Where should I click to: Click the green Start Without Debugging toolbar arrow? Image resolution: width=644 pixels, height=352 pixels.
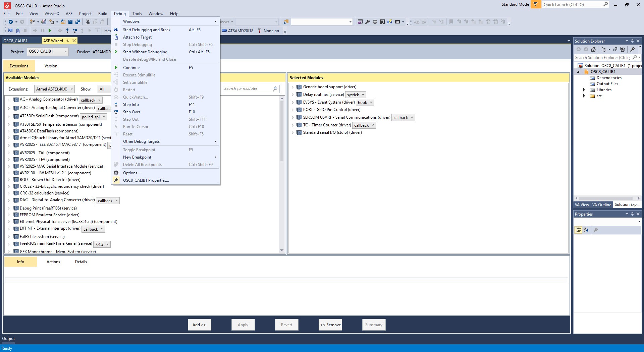coord(50,31)
